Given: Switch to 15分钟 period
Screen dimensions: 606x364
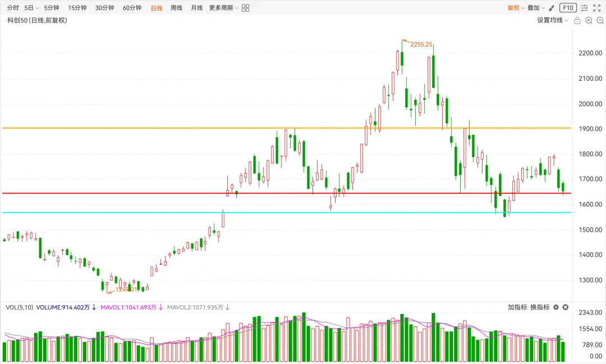Looking at the screenshot, I should tap(77, 8).
